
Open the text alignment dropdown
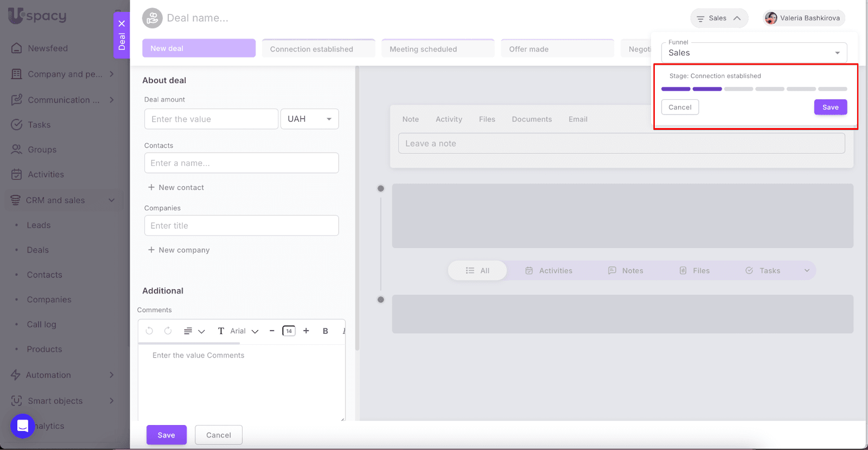(x=194, y=331)
